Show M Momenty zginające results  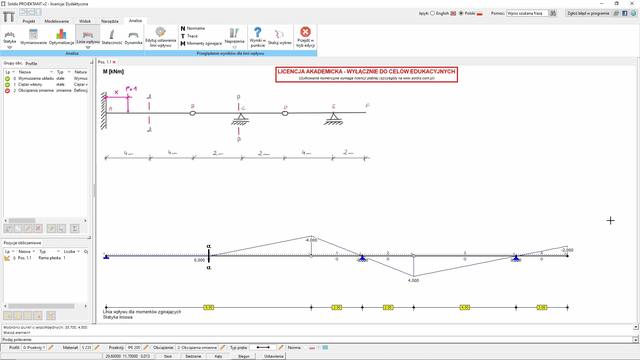point(201,43)
